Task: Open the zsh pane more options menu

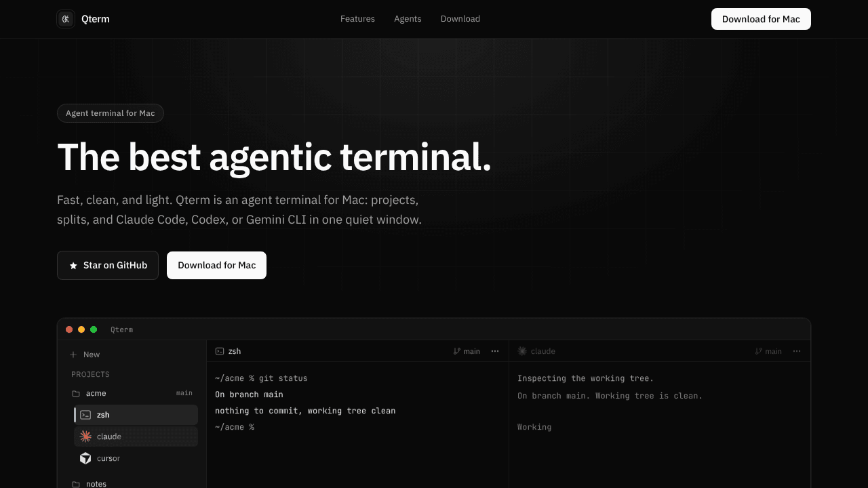Action: pyautogui.click(x=495, y=351)
